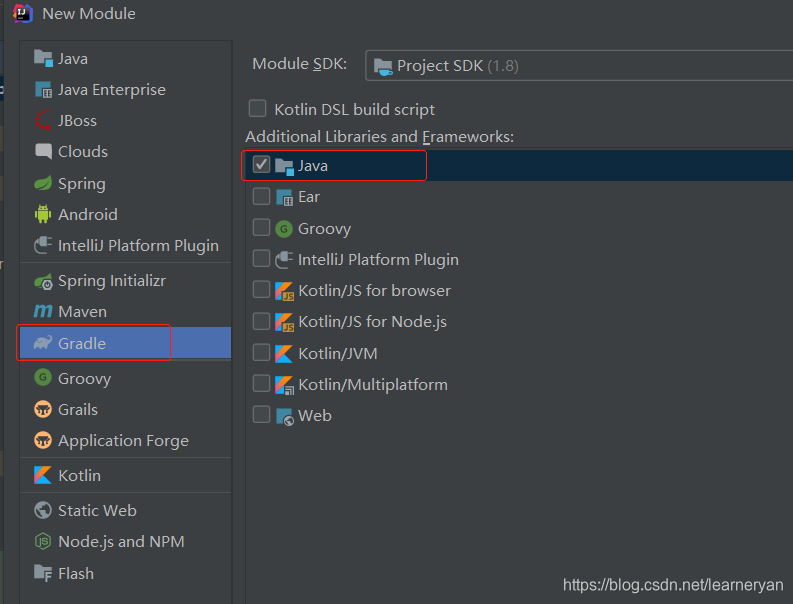Click the Spring leaf icon
793x604 pixels.
[x=43, y=183]
